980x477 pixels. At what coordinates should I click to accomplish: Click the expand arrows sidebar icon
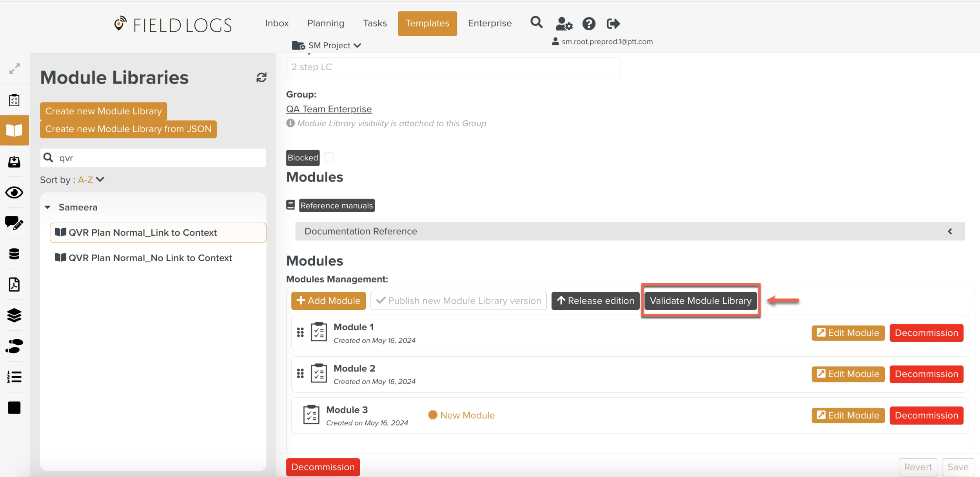(15, 69)
